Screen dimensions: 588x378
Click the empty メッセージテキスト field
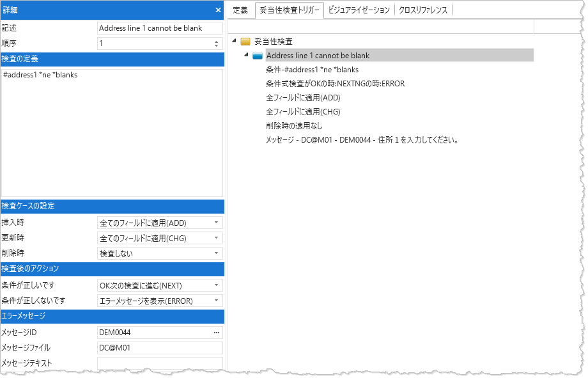pyautogui.click(x=160, y=363)
